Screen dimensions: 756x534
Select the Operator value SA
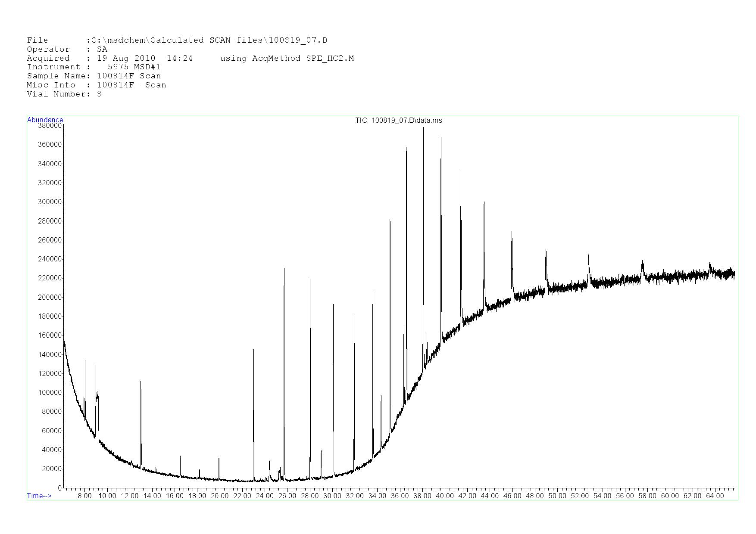pos(102,49)
